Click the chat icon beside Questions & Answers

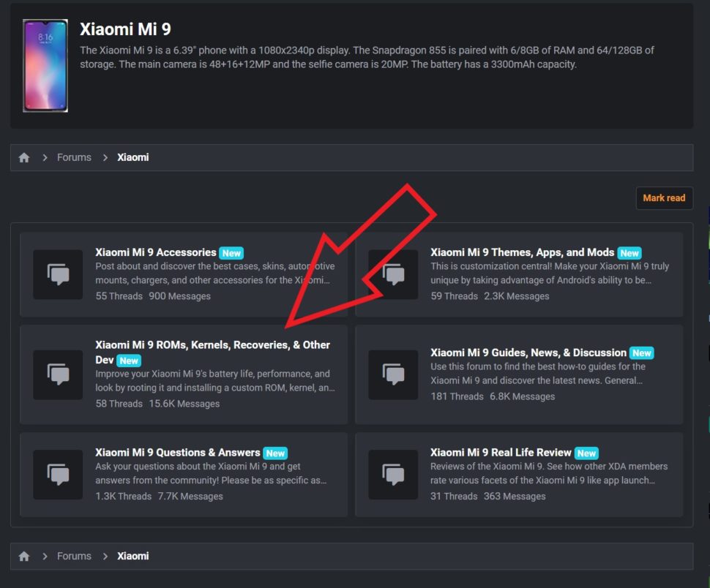coord(58,474)
